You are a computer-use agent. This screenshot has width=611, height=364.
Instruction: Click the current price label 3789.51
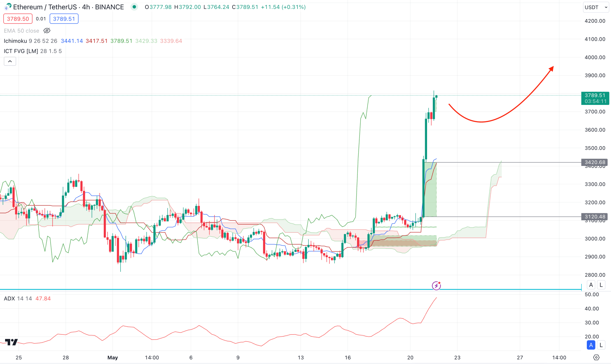pyautogui.click(x=595, y=98)
